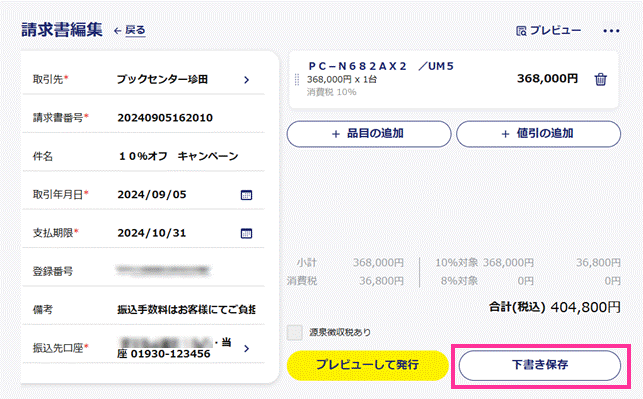The image size is (643, 399).
Task: Click the 368,000円 x 1台 item detail
Action: tap(342, 79)
